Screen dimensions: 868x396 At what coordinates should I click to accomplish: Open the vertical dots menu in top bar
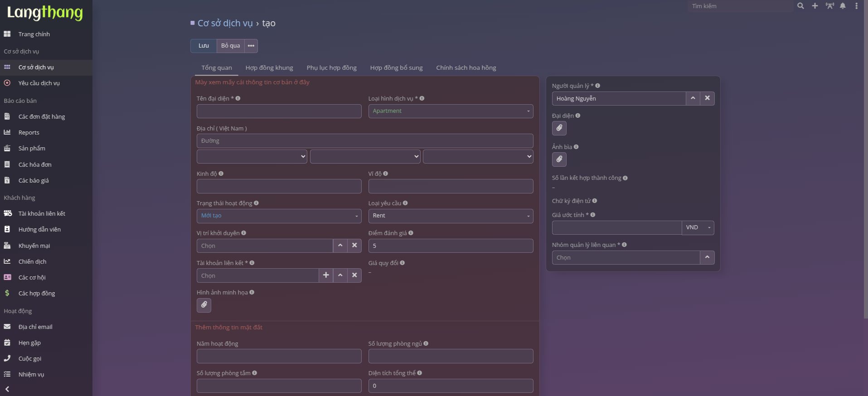tap(856, 6)
